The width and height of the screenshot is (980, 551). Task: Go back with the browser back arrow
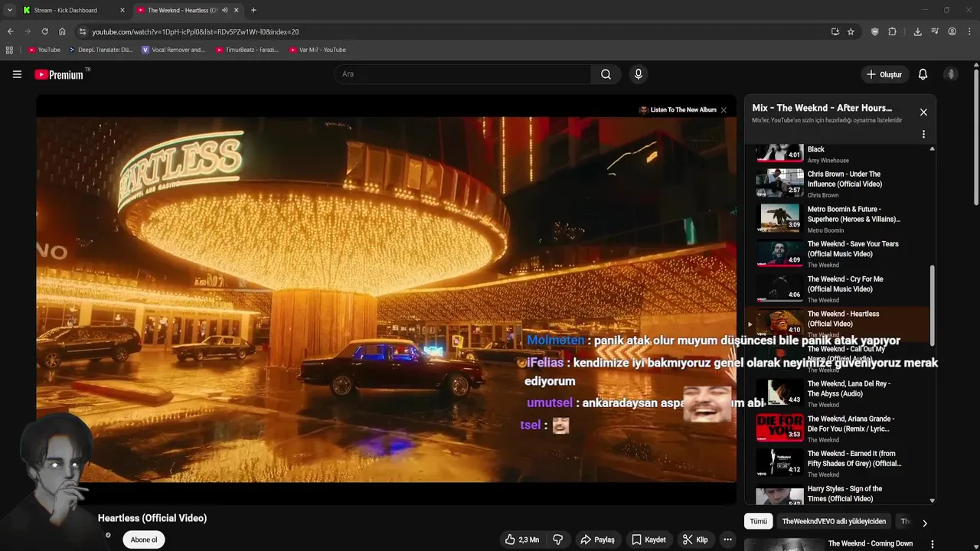pos(10,31)
